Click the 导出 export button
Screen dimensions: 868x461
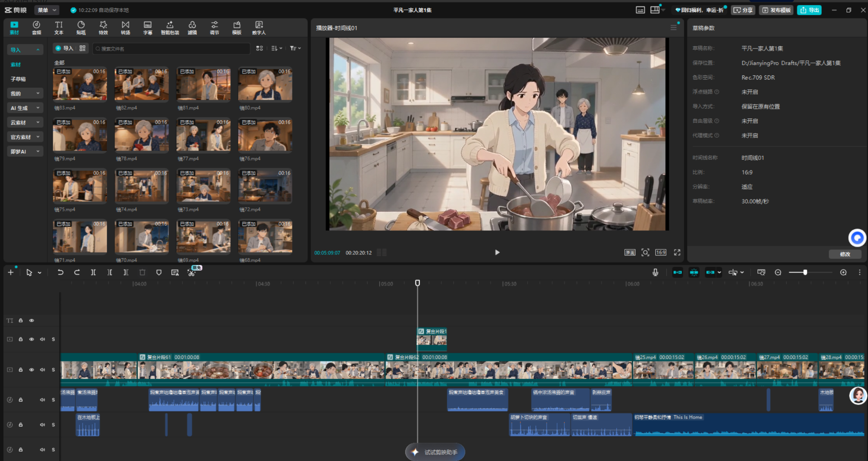point(809,10)
